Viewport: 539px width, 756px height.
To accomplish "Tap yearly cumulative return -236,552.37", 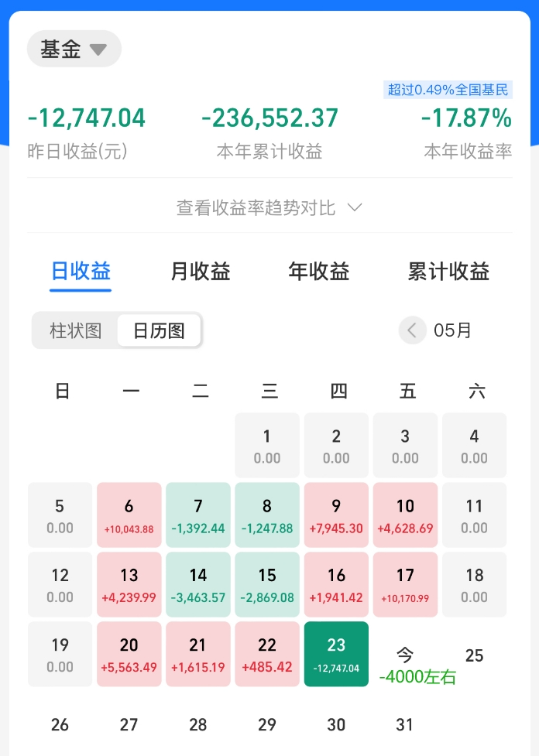I will click(269, 118).
